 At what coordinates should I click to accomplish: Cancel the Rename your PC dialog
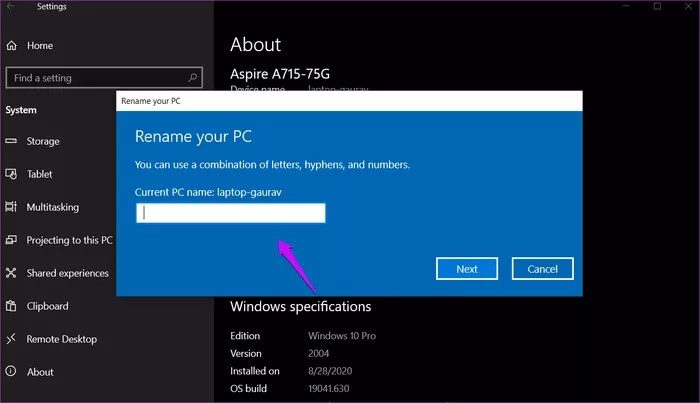pos(542,269)
